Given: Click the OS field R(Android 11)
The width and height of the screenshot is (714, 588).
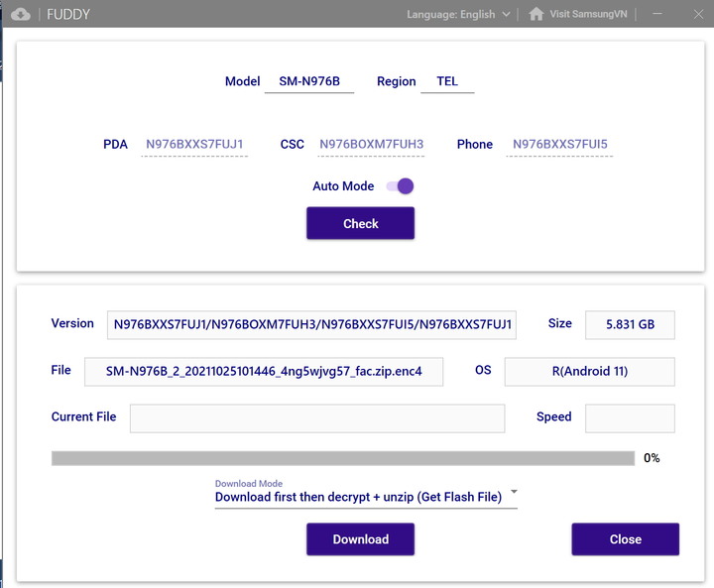Looking at the screenshot, I should (590, 371).
